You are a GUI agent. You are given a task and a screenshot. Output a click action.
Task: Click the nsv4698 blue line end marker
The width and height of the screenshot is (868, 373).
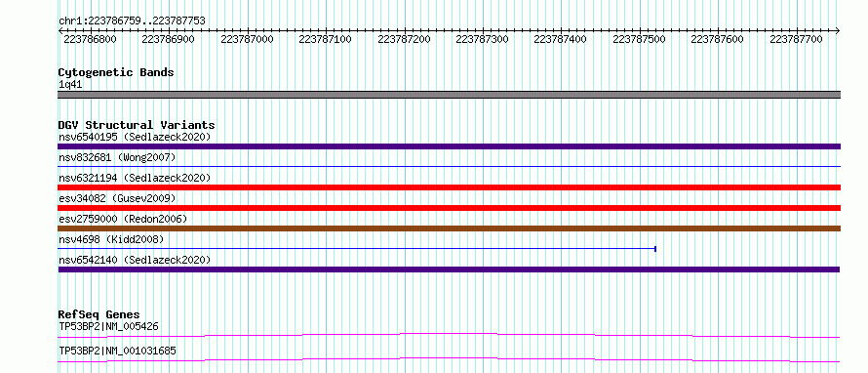click(655, 249)
